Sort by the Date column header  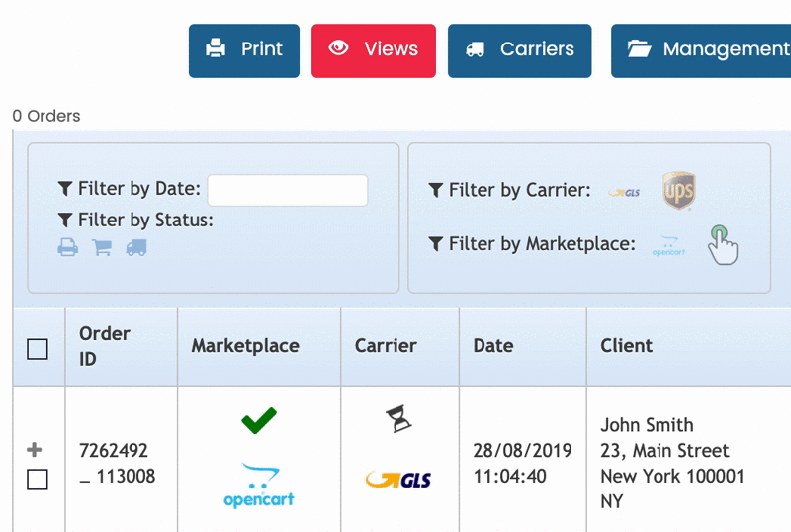point(493,346)
